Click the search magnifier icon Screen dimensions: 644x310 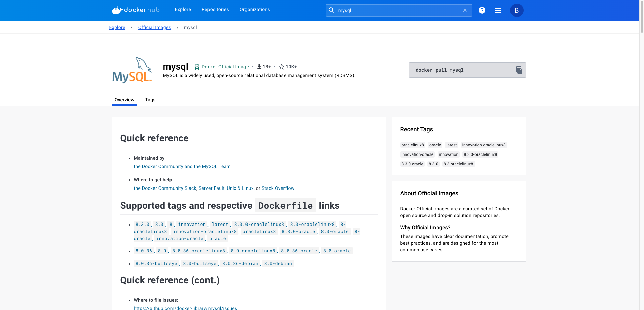click(x=331, y=10)
